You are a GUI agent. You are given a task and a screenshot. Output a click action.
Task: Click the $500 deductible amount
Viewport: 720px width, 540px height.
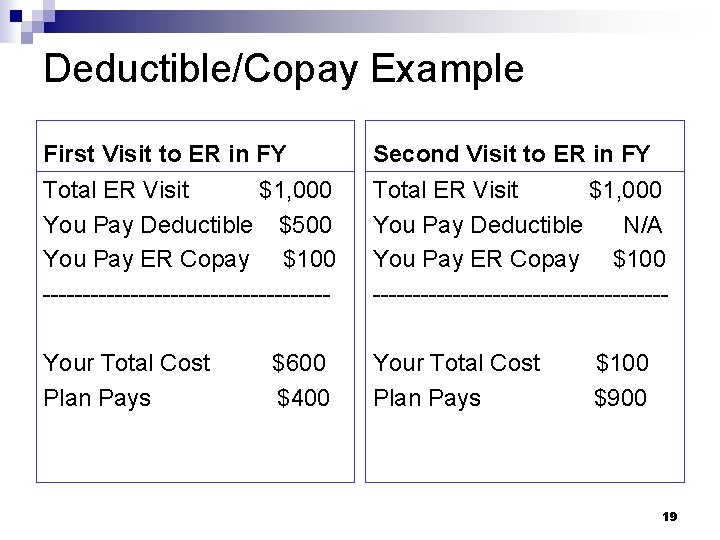[305, 225]
